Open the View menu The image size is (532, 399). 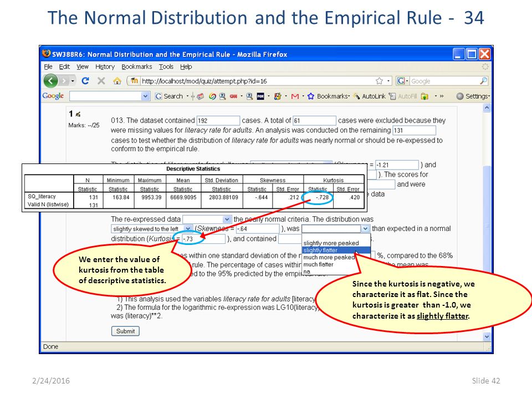click(x=82, y=67)
